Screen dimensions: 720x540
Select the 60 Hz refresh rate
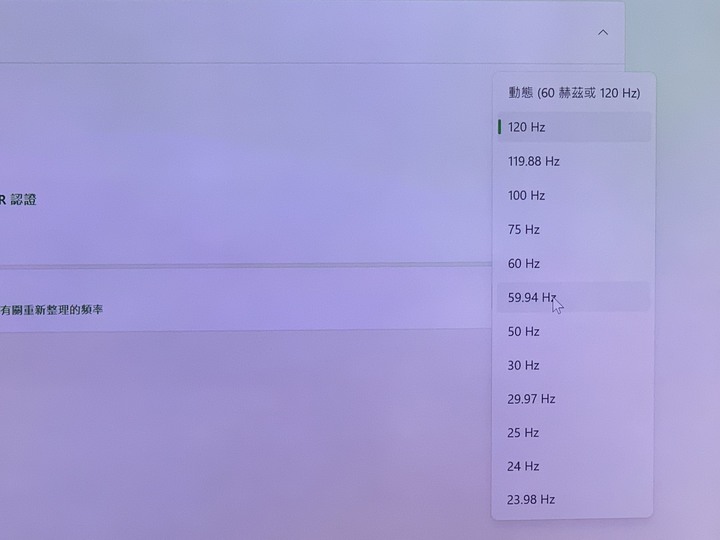click(574, 263)
